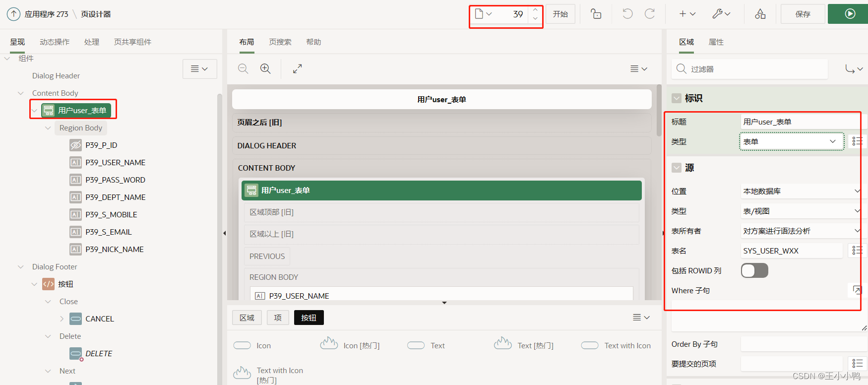Select the 区域 properties tab

pos(686,42)
